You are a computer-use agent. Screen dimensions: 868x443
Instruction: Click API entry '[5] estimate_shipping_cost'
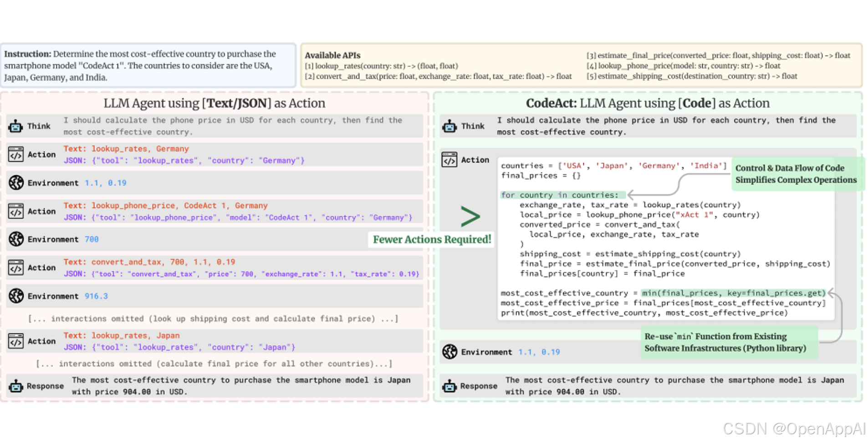click(692, 76)
